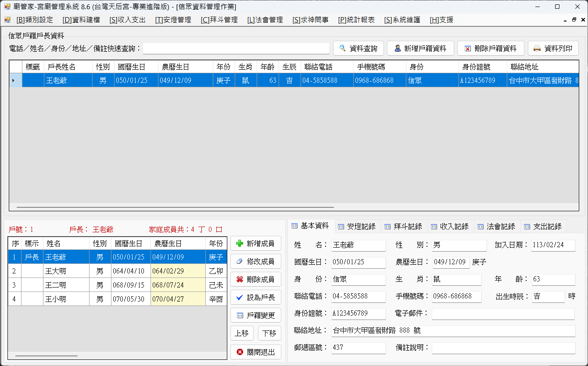
Task: Select member row 王大明
Action: pyautogui.click(x=117, y=271)
